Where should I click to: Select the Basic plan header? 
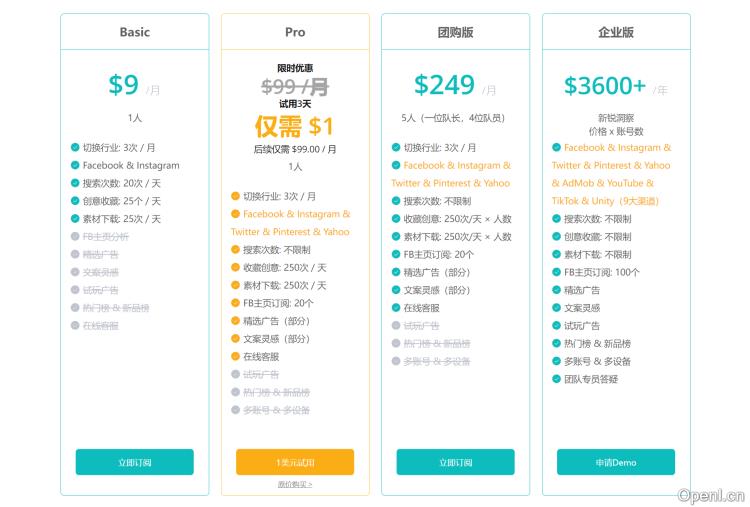click(134, 32)
